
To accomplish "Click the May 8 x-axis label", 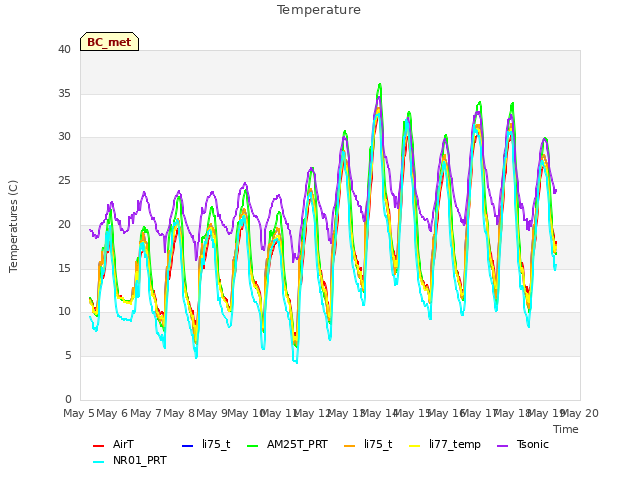I will coord(179,413).
